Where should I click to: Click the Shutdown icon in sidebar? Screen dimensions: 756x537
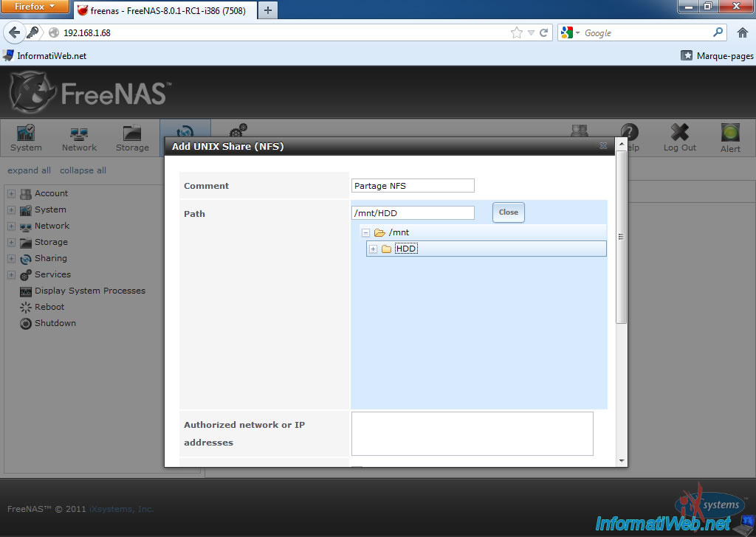pyautogui.click(x=26, y=324)
